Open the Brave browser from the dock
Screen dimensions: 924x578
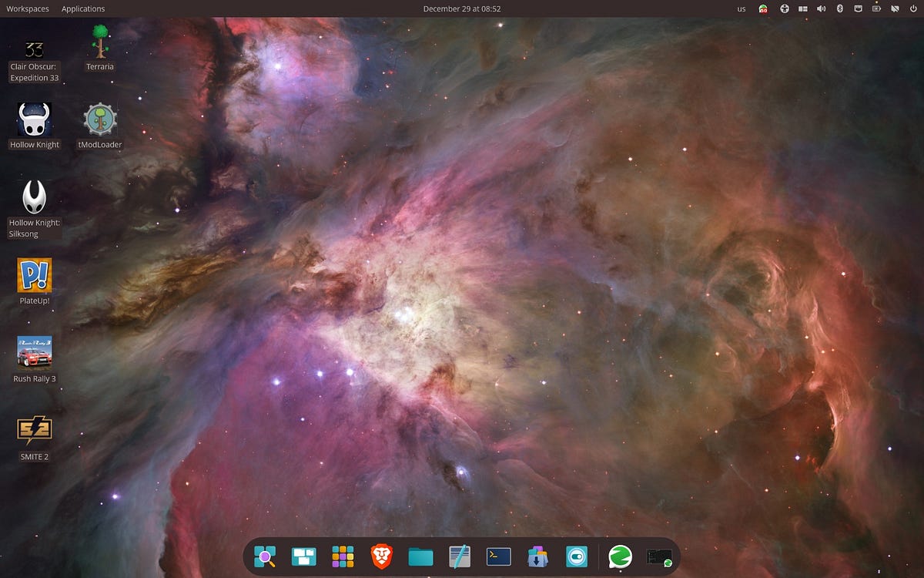click(382, 556)
